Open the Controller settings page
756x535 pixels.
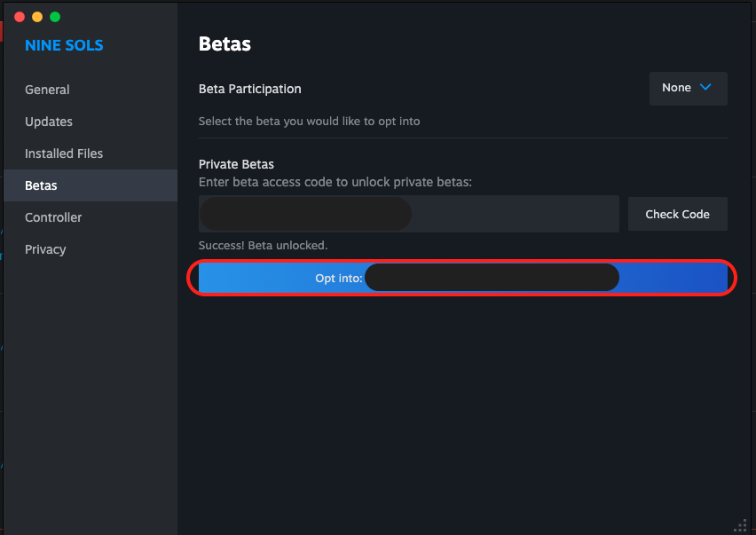(53, 217)
